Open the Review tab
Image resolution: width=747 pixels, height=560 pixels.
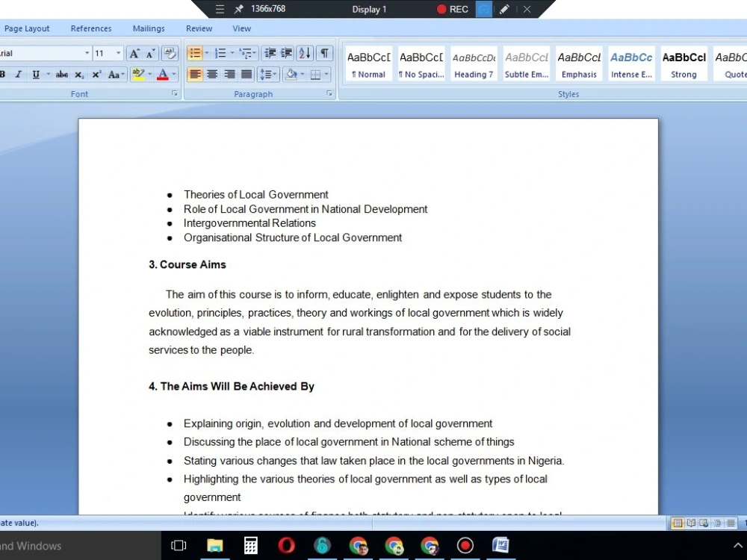pos(199,28)
